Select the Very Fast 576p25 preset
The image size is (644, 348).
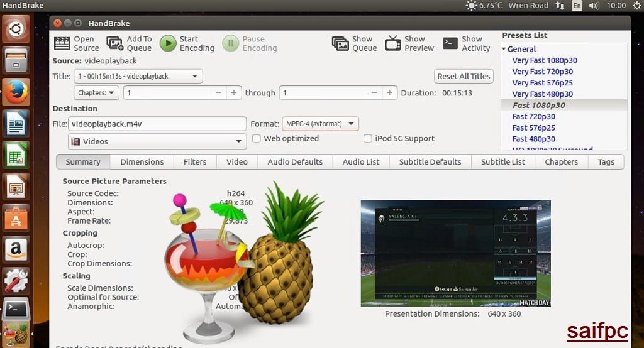click(x=543, y=82)
